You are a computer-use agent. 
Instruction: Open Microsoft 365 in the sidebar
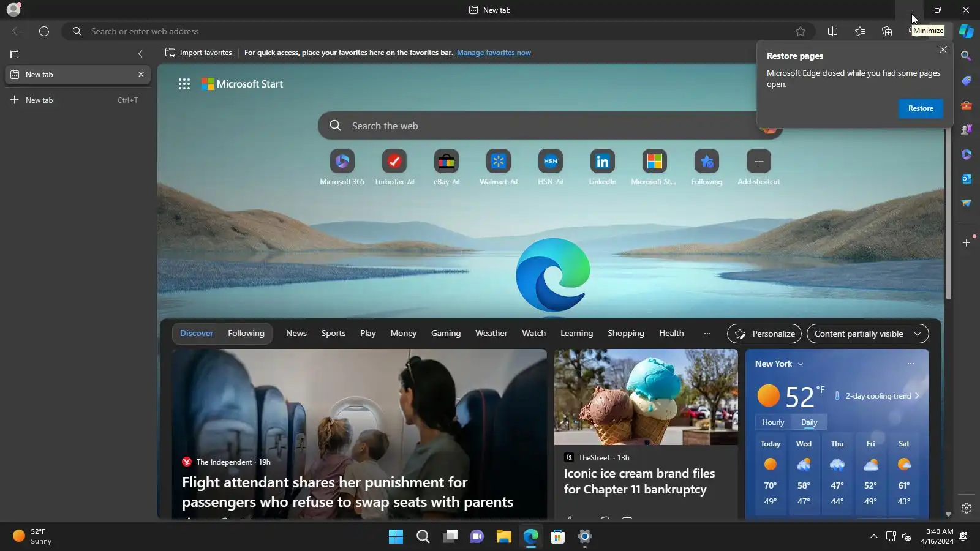pos(966,154)
